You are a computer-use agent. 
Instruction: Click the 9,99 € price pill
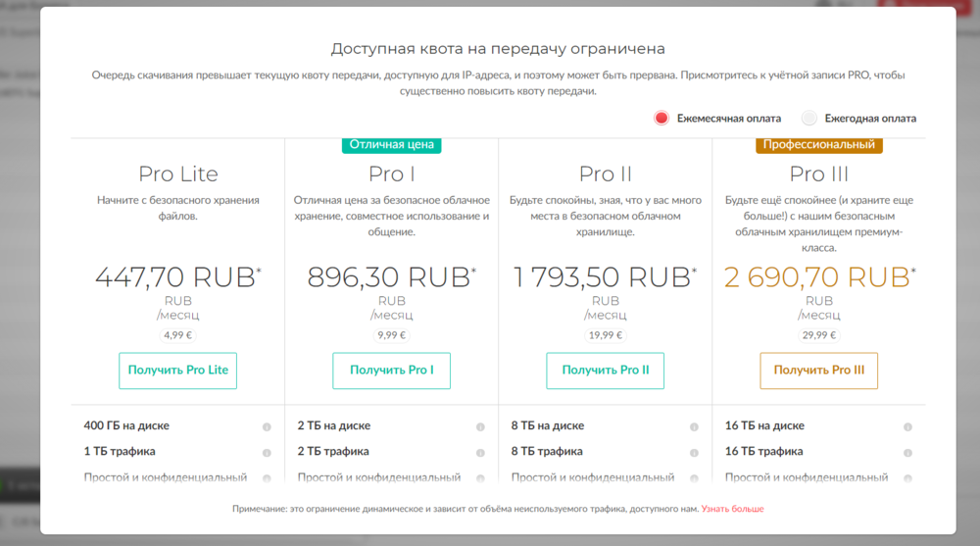point(391,335)
